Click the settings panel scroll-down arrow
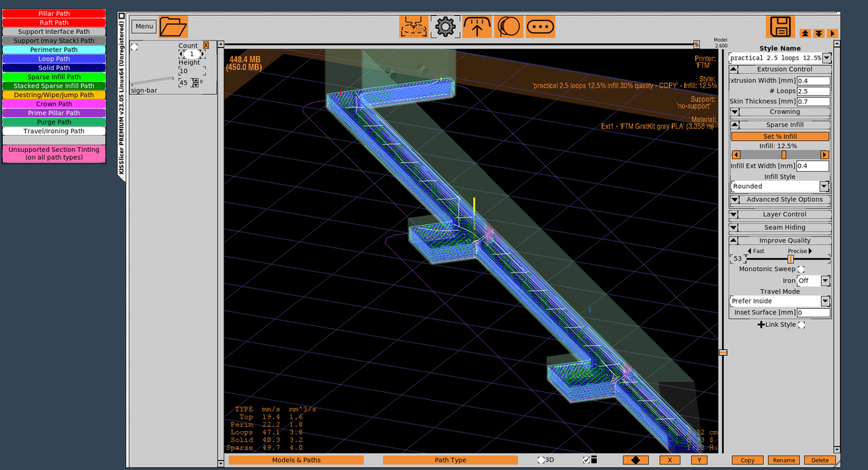 pyautogui.click(x=837, y=448)
